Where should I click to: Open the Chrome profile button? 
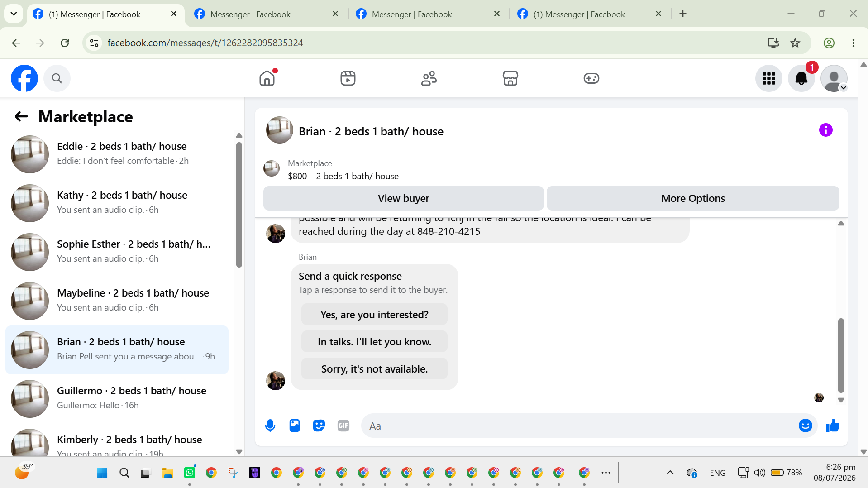coord(829,43)
